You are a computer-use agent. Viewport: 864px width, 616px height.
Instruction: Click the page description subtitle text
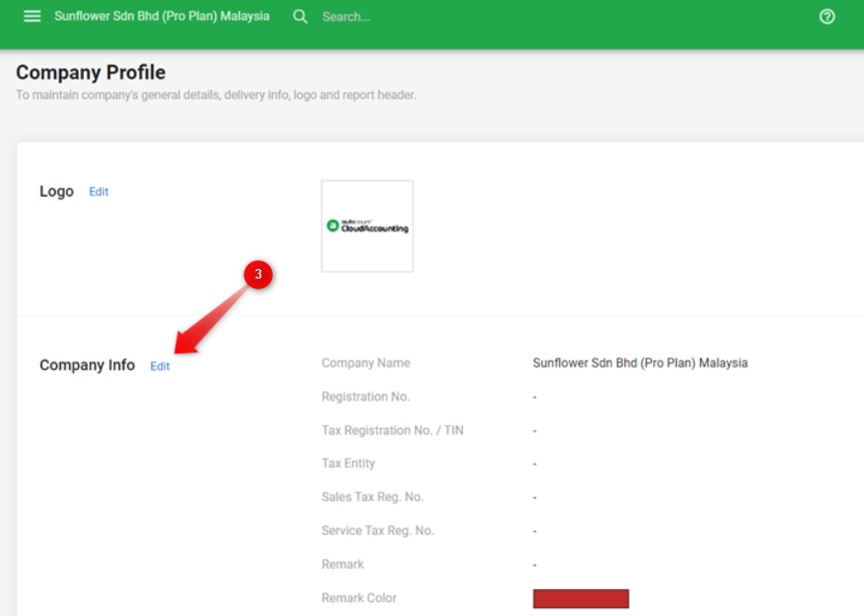216,95
